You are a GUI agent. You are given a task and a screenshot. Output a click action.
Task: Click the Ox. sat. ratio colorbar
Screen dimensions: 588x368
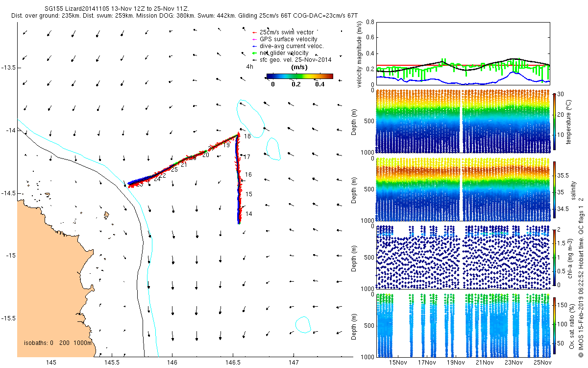coord(554,326)
